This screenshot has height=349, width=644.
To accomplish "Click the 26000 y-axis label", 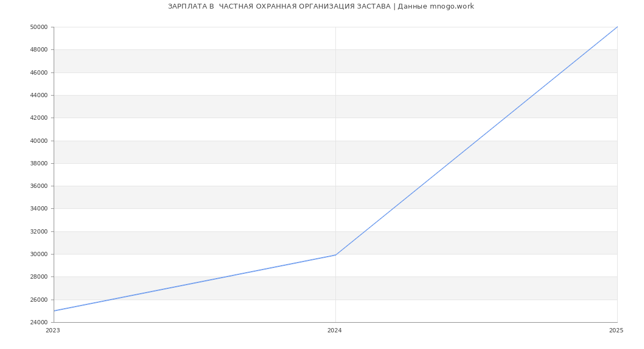I will (x=39, y=300).
